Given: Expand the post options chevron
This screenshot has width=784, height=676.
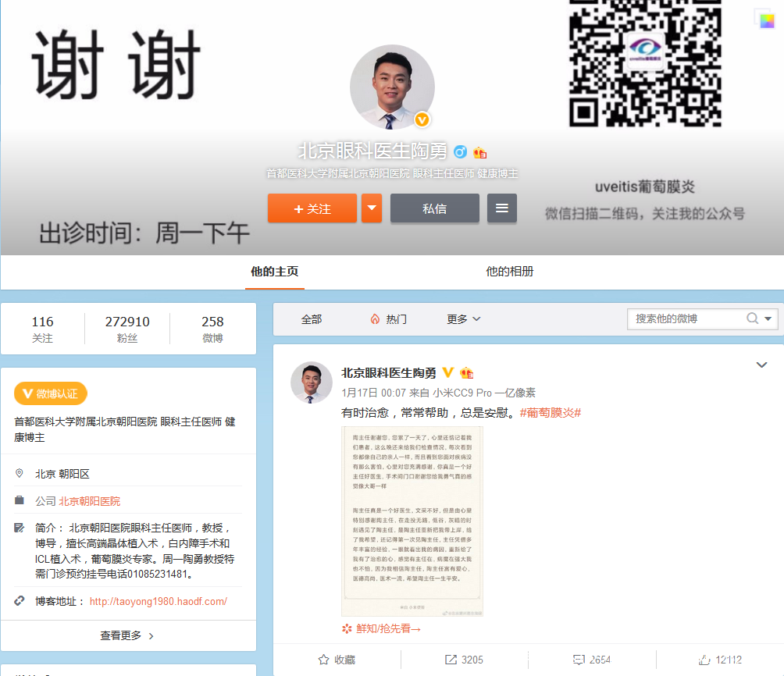Looking at the screenshot, I should point(761,365).
